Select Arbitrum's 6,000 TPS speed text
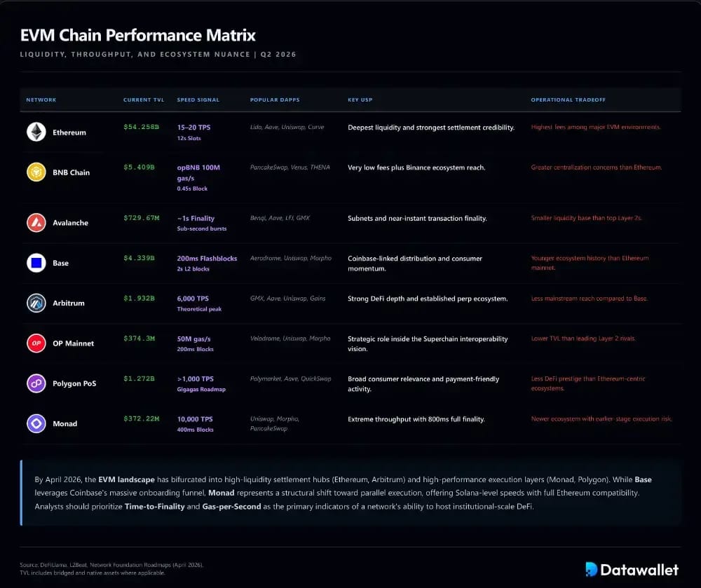 (x=193, y=299)
